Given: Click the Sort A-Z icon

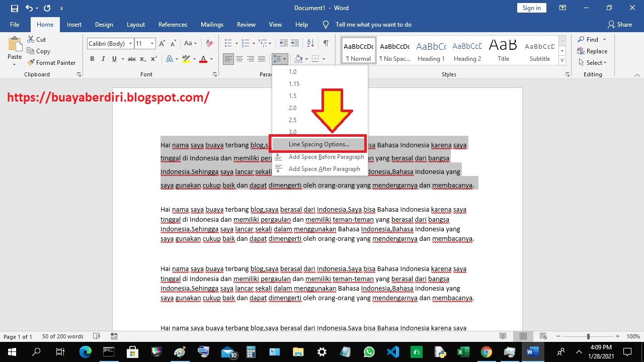Looking at the screenshot, I should [x=310, y=44].
